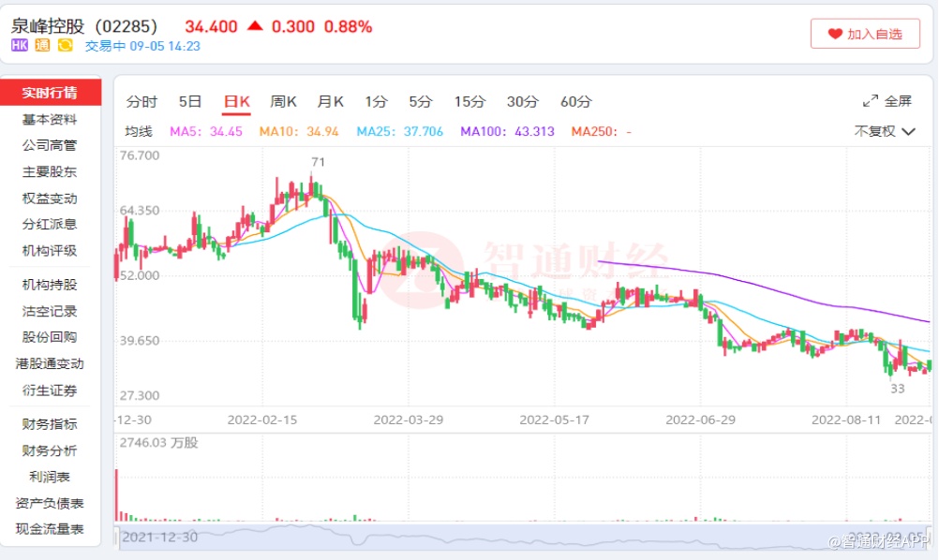Open 分红派息 in sidebar
This screenshot has height=560, width=939.
[50, 225]
